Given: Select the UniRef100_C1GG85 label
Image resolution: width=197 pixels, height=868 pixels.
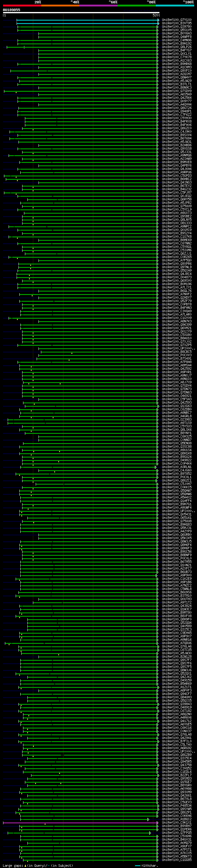Looking at the screenshot, I should (x=177, y=860).
